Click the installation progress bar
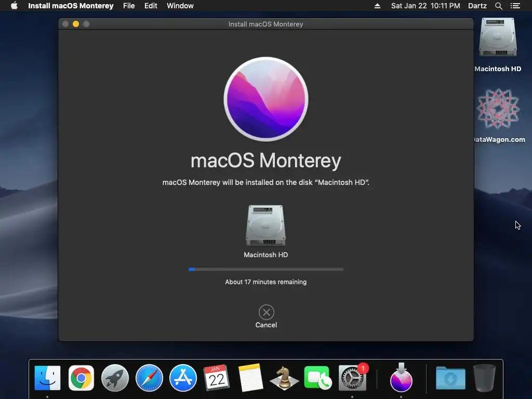Screen dimensions: 532x399 coord(266,270)
